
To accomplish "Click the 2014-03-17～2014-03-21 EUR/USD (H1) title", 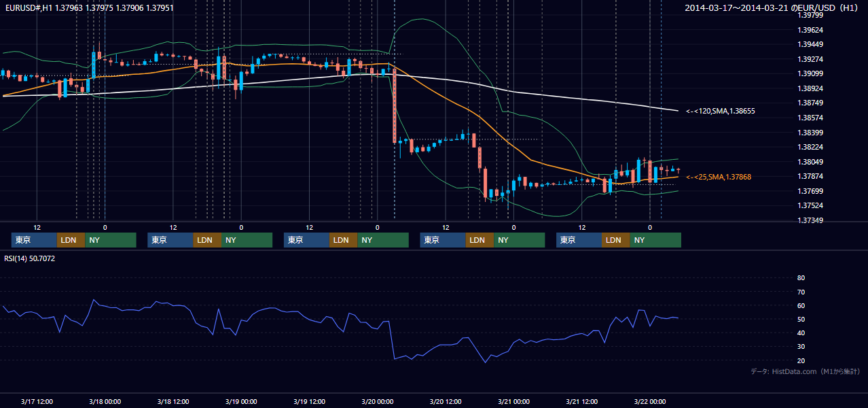I will [x=772, y=7].
